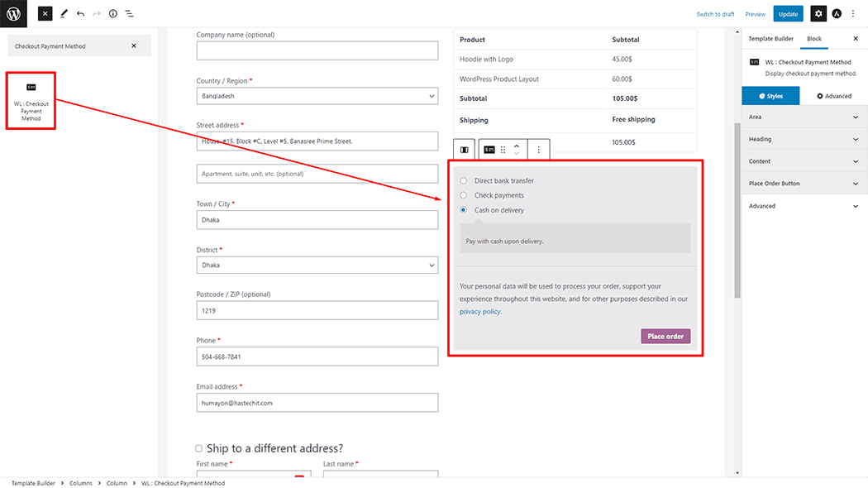Switch to the Template Builder tab
The height and width of the screenshot is (488, 868).
(770, 39)
